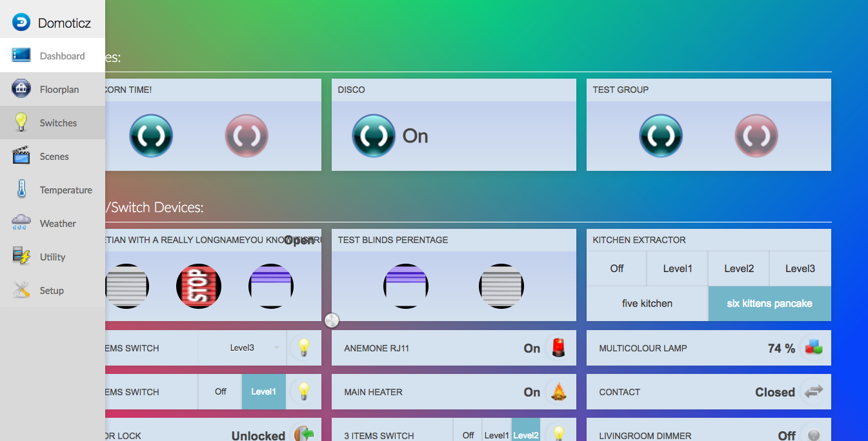This screenshot has height=441, width=868.
Task: Switch on the Corn Time group
Action: point(151,136)
